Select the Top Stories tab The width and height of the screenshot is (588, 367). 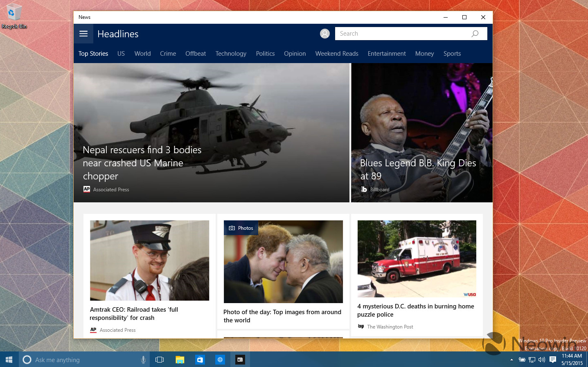[93, 54]
